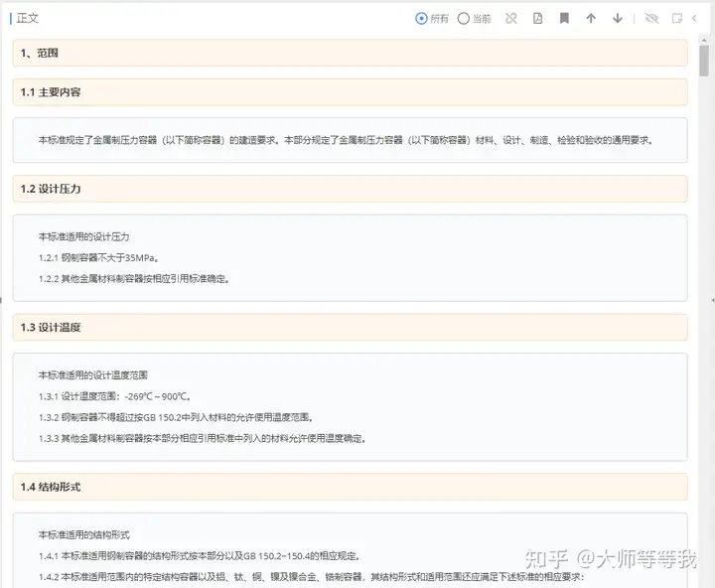Click the small right-edge collapse arrow
This screenshot has height=588, width=715.
click(713, 300)
